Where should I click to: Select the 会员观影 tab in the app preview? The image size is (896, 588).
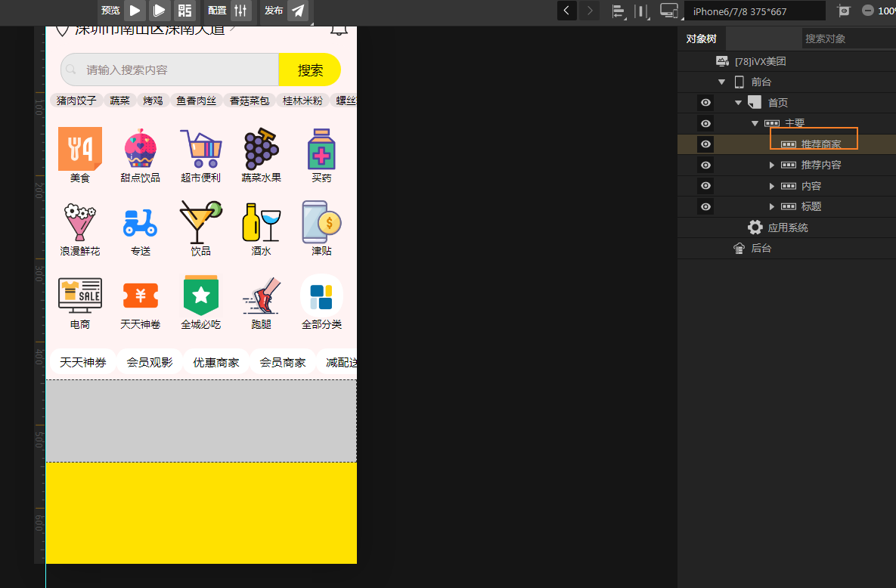click(x=149, y=361)
